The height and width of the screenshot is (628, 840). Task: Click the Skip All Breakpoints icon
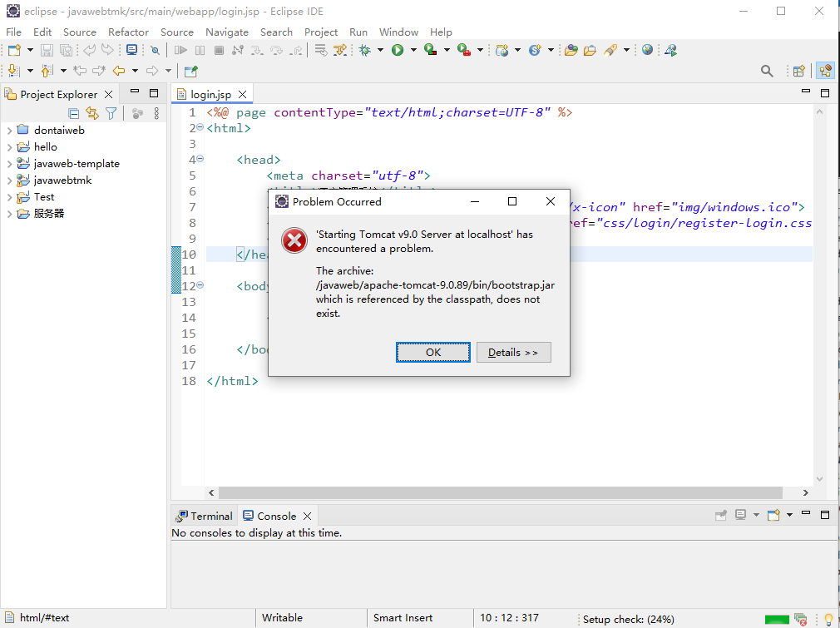(x=155, y=50)
